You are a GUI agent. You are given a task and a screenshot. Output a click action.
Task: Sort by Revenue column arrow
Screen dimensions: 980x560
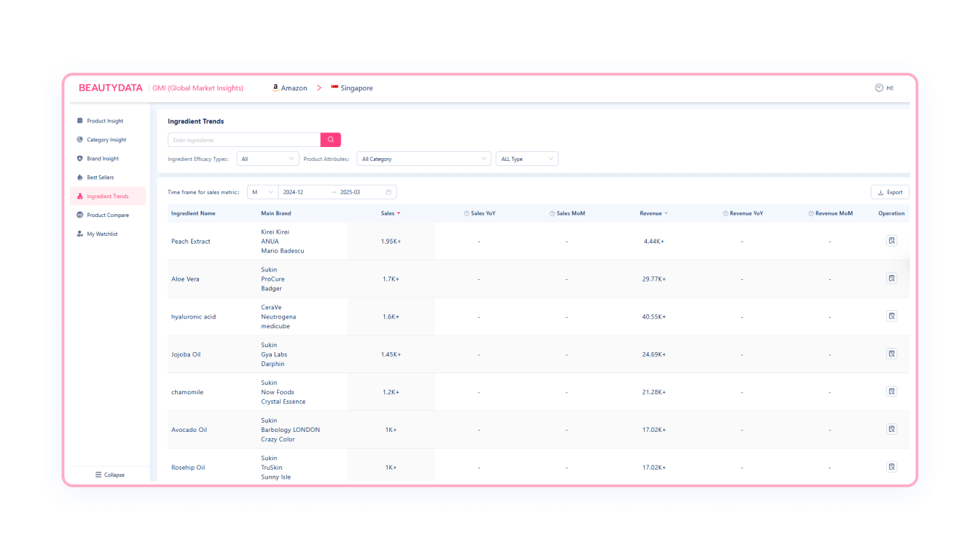click(x=666, y=213)
